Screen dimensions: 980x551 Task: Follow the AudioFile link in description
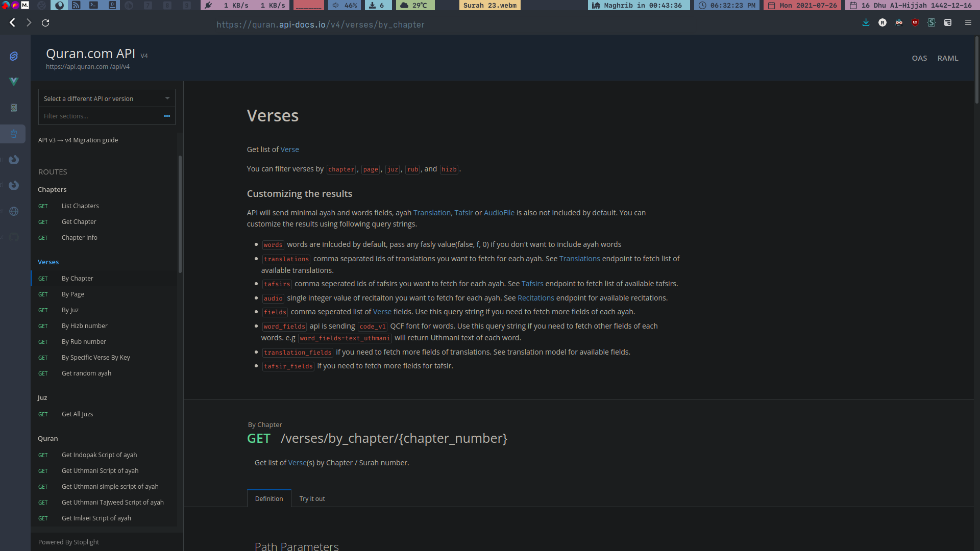pos(499,213)
